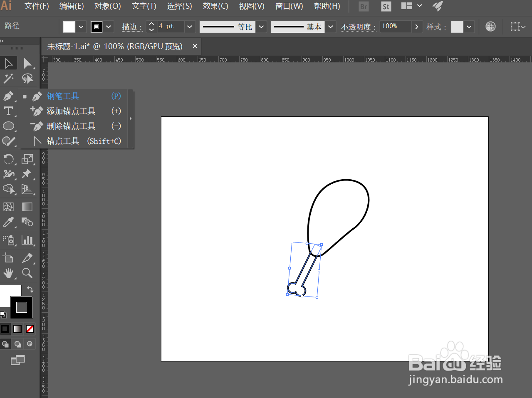Image resolution: width=532 pixels, height=398 pixels.
Task: Set paint mode to Gradient
Action: coord(17,329)
